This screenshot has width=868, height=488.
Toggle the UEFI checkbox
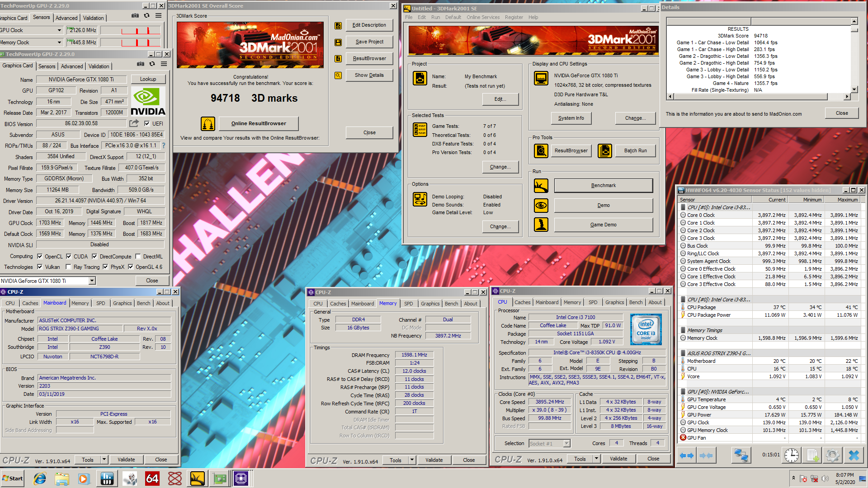point(147,123)
